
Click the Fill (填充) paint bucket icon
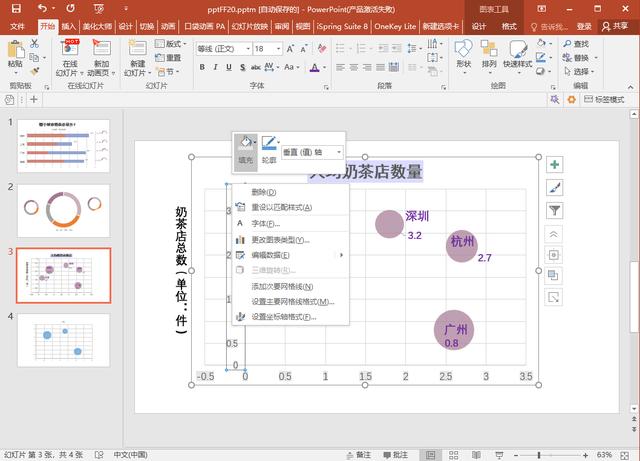245,144
